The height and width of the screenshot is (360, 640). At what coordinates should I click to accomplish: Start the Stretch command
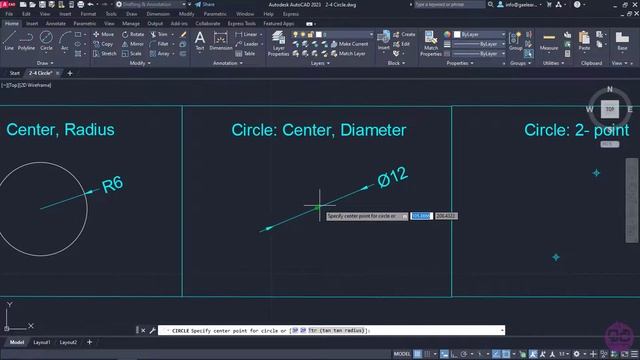[x=104, y=53]
